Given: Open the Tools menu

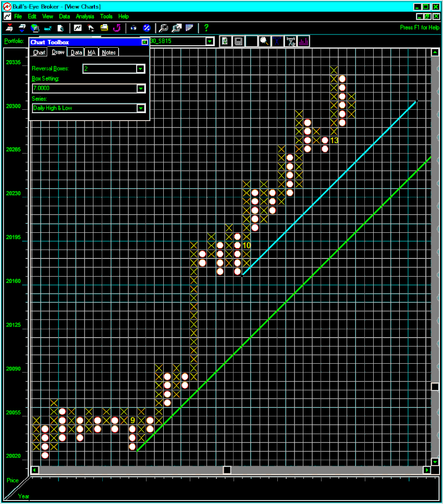Looking at the screenshot, I should click(x=106, y=16).
